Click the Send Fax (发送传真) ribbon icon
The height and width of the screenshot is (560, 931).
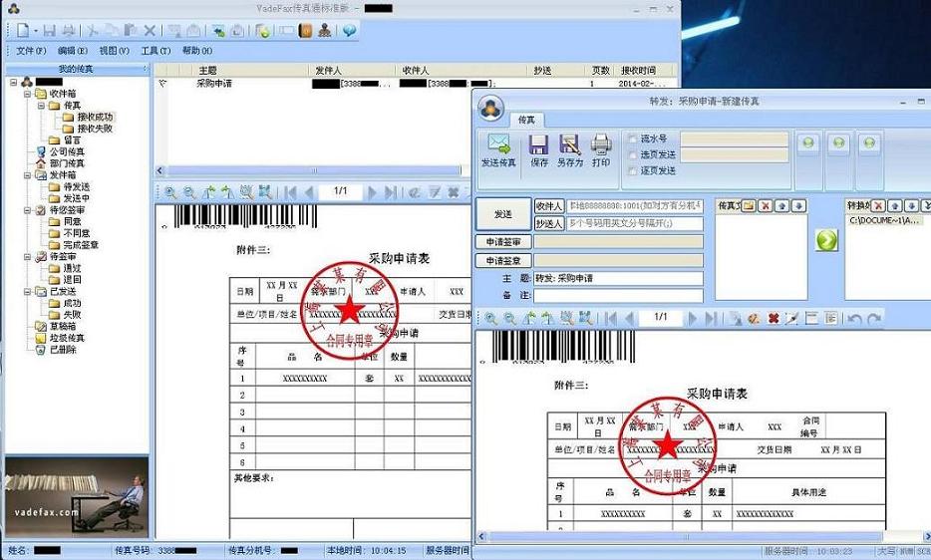point(498,150)
